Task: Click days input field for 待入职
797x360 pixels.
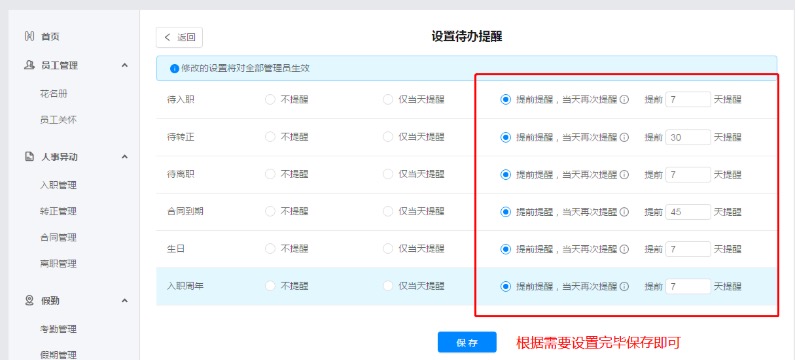Action: 688,100
